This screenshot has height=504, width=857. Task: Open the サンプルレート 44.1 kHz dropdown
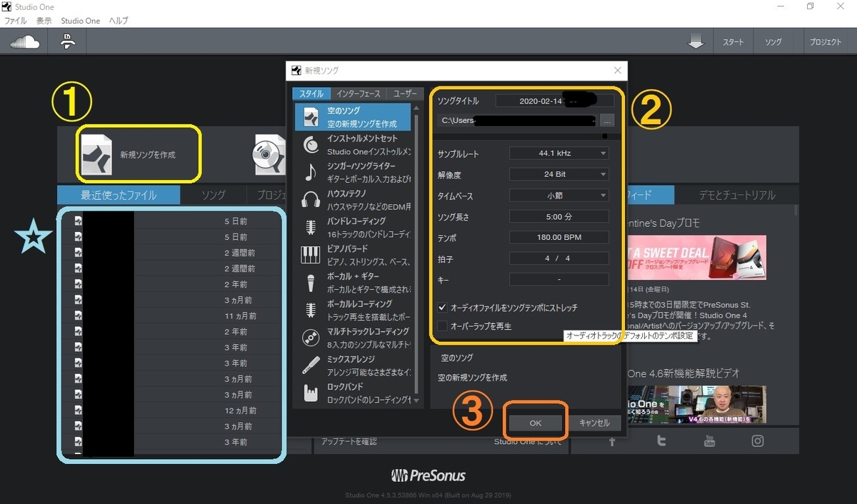coord(559,153)
